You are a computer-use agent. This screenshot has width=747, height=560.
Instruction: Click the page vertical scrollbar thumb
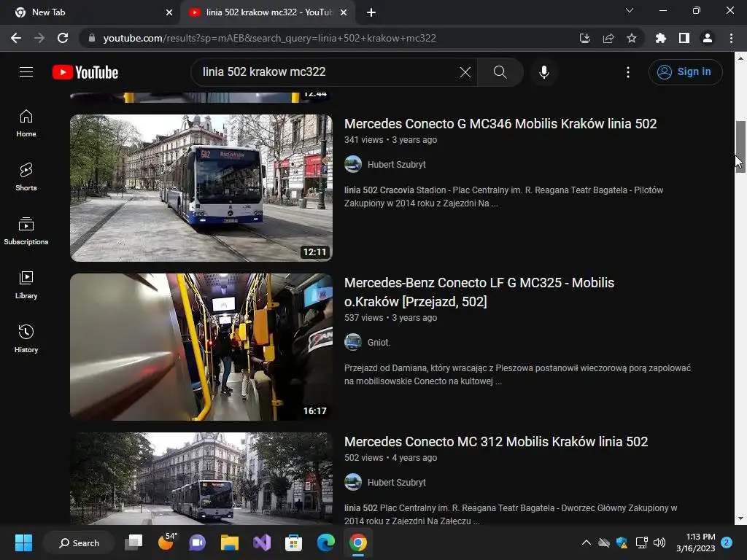tap(740, 147)
